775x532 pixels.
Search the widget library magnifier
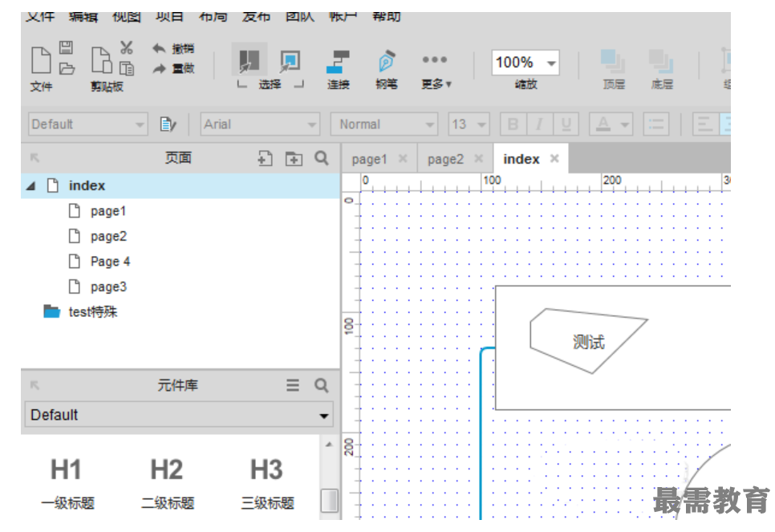tap(322, 385)
